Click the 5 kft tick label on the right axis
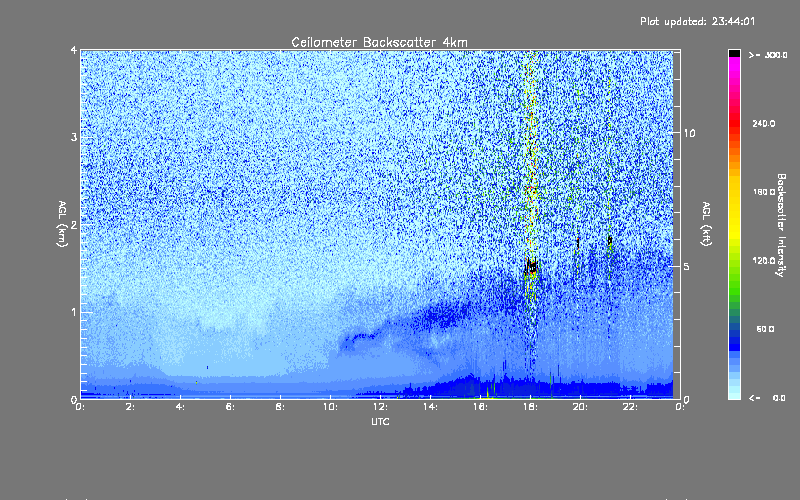 tap(686, 266)
